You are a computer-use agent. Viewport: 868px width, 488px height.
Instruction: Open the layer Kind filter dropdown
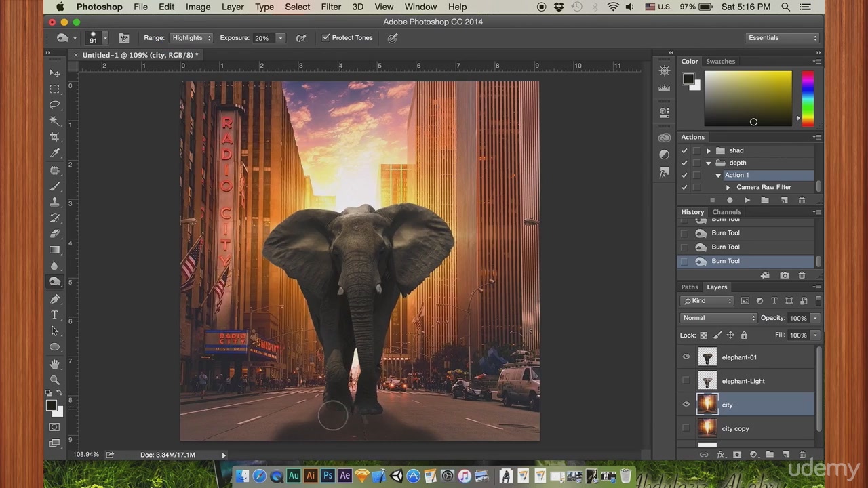tap(708, 301)
